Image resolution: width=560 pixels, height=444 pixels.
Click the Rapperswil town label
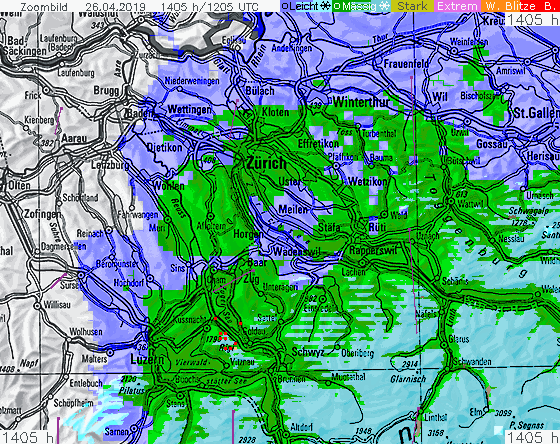pyautogui.click(x=373, y=250)
